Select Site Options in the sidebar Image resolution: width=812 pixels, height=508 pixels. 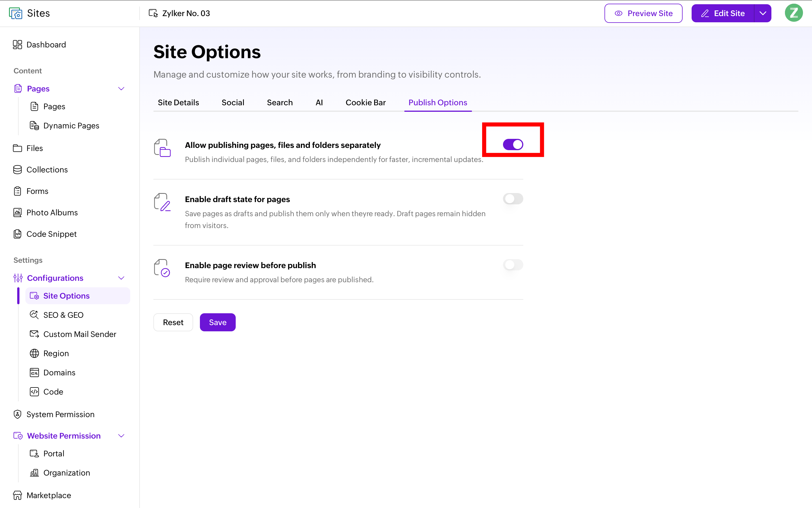click(x=78, y=296)
